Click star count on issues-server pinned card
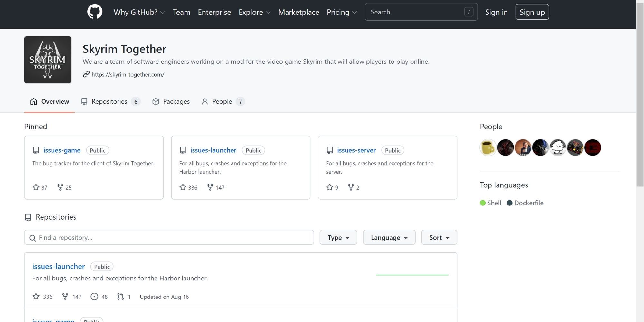 (x=332, y=187)
